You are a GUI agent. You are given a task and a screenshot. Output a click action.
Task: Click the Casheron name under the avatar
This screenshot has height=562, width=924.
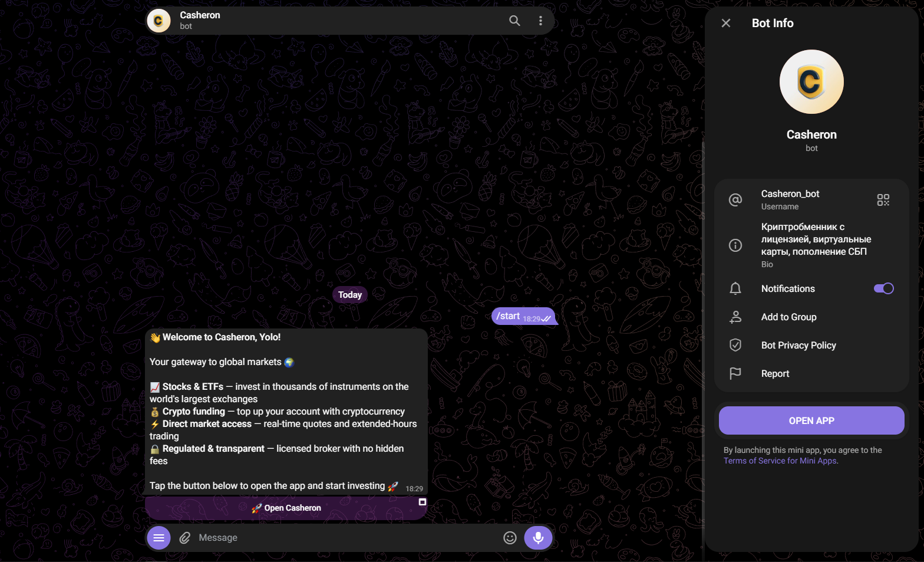(x=811, y=134)
